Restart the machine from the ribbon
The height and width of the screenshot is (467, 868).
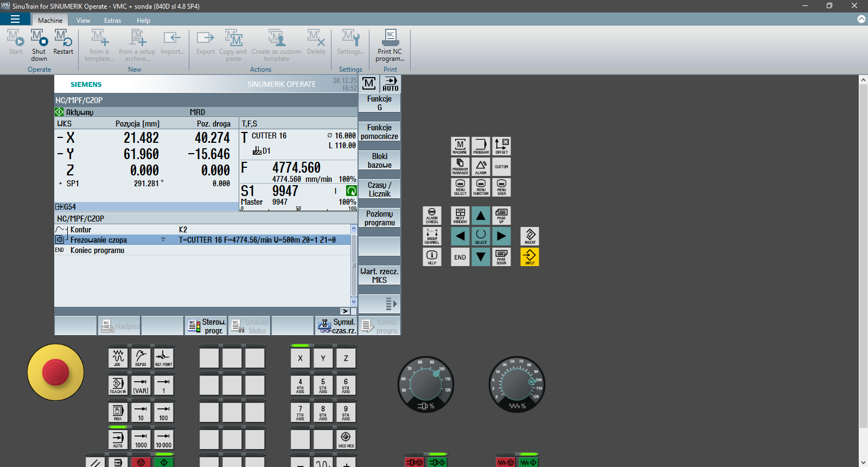coord(63,42)
